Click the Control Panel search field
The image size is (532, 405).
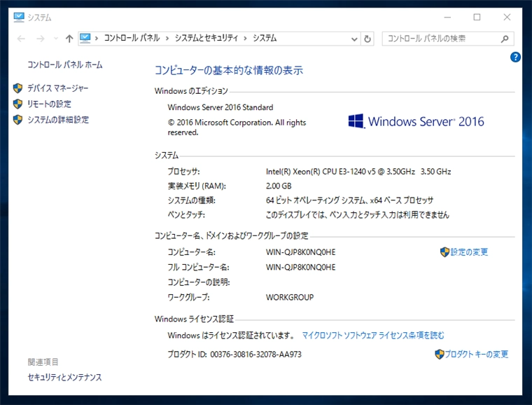[x=448, y=39]
